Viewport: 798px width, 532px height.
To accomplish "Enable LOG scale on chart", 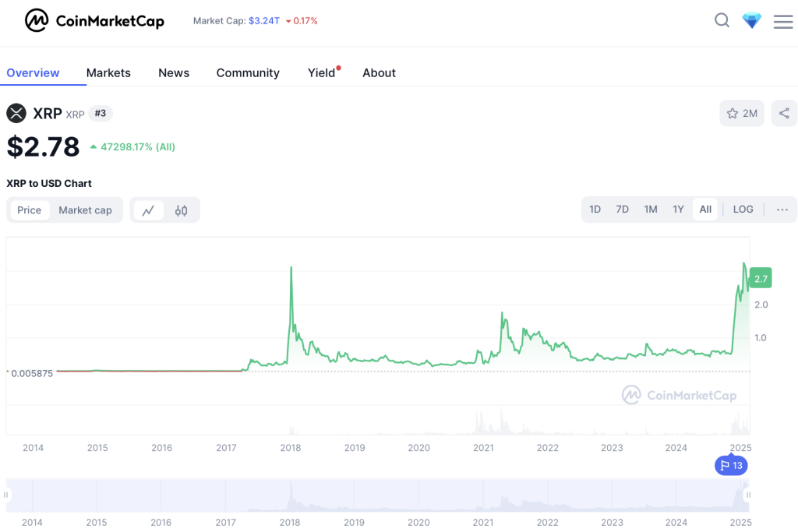I will pyautogui.click(x=743, y=210).
